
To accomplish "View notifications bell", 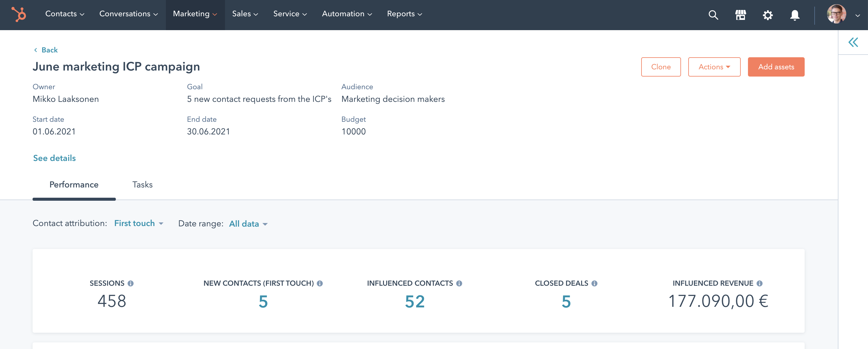I will (794, 15).
